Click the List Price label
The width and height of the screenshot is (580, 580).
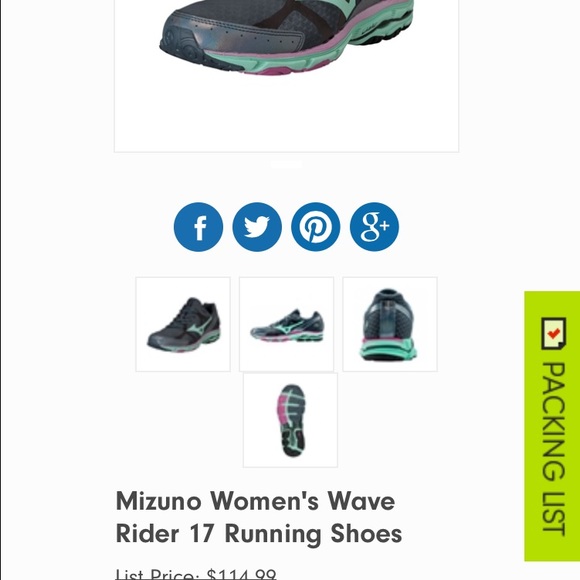click(x=158, y=574)
